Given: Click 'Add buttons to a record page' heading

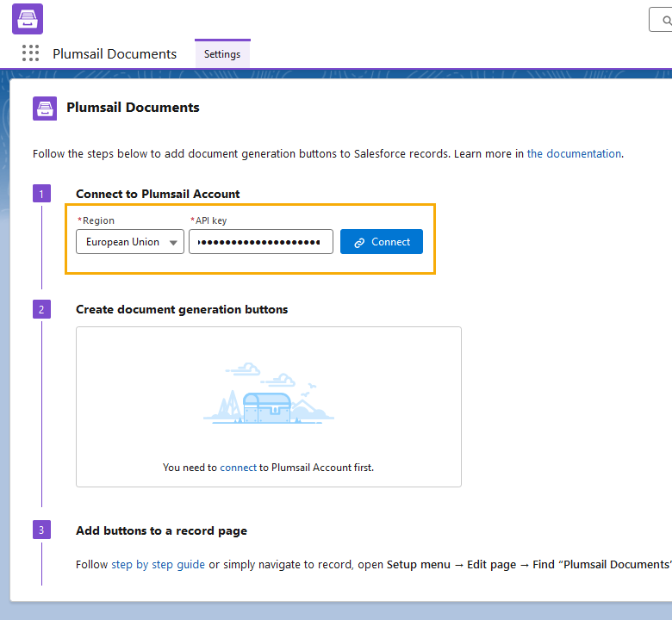Looking at the screenshot, I should point(162,531).
